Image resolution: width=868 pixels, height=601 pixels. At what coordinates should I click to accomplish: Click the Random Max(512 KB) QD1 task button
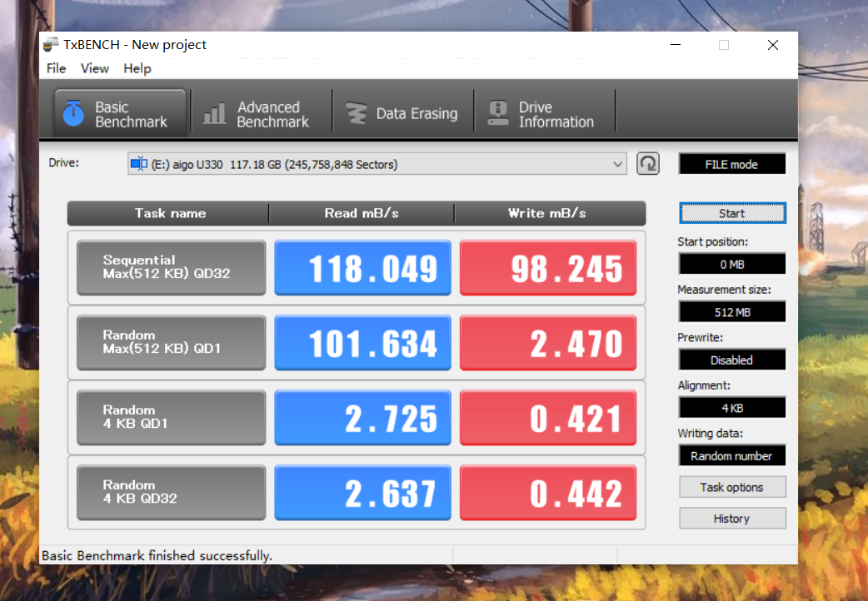pos(171,343)
